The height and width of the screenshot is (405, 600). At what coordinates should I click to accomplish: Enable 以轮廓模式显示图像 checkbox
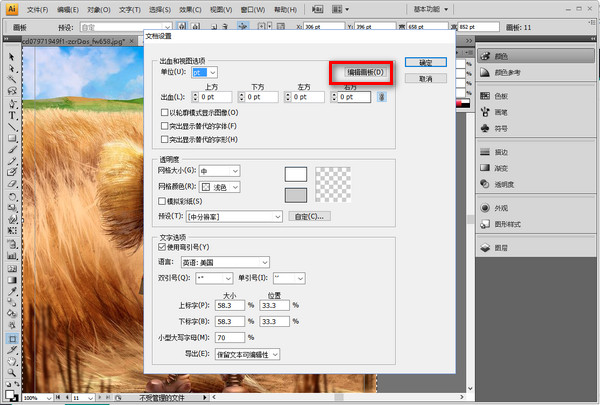pos(165,114)
